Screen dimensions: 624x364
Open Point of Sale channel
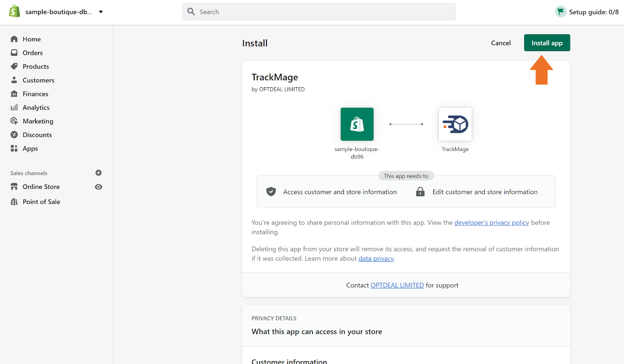tap(41, 201)
